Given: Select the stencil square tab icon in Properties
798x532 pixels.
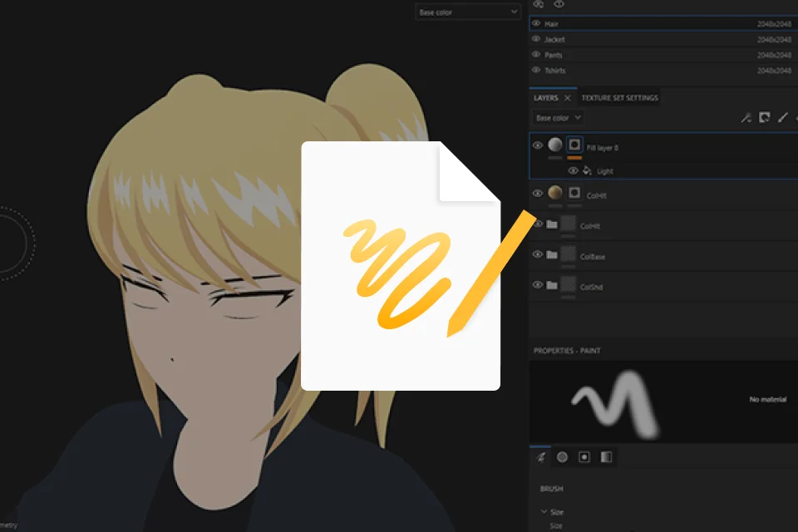Looking at the screenshot, I should click(x=584, y=457).
